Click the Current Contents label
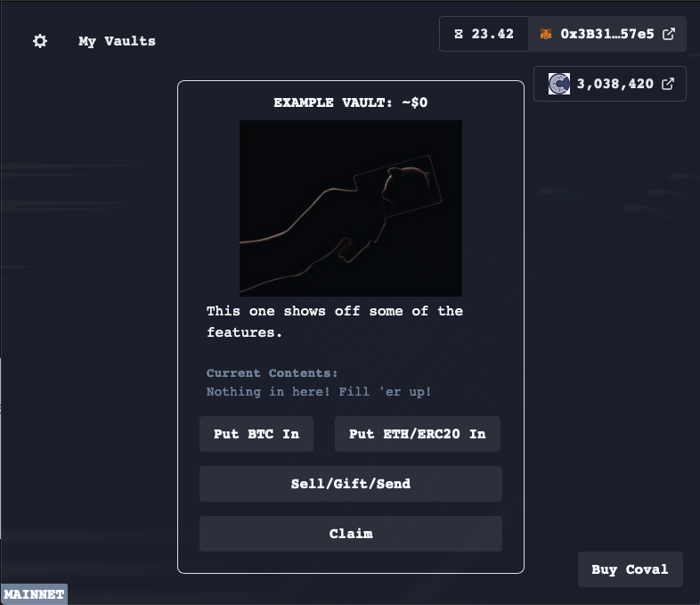Screen dimensions: 700x605 (272, 372)
